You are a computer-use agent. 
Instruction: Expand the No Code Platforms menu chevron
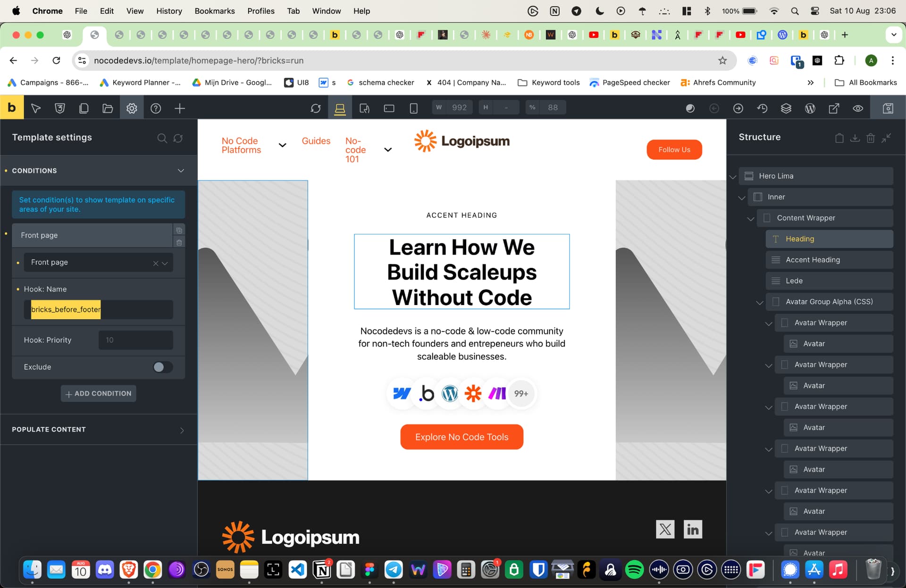282,145
